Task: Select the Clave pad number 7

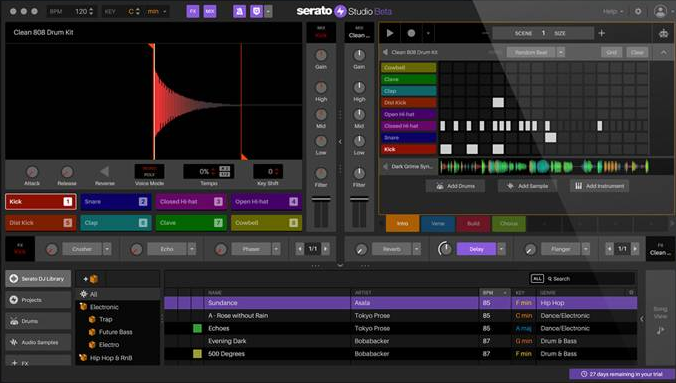Action: point(191,223)
